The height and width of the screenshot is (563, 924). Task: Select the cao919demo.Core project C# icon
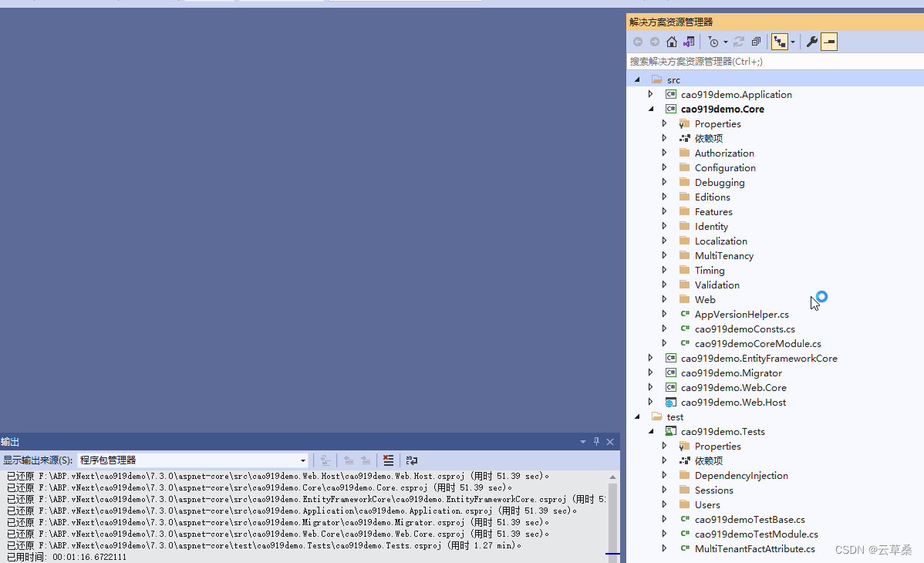coord(670,109)
